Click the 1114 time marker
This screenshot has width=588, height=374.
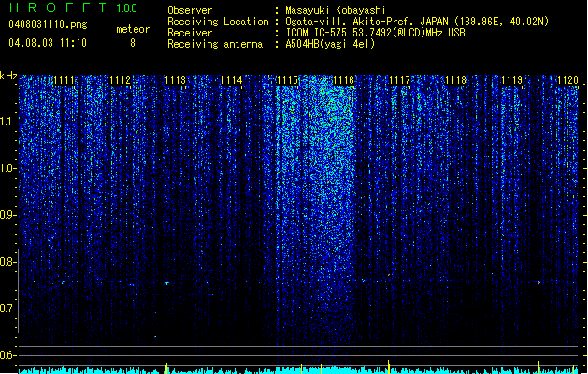[x=232, y=80]
